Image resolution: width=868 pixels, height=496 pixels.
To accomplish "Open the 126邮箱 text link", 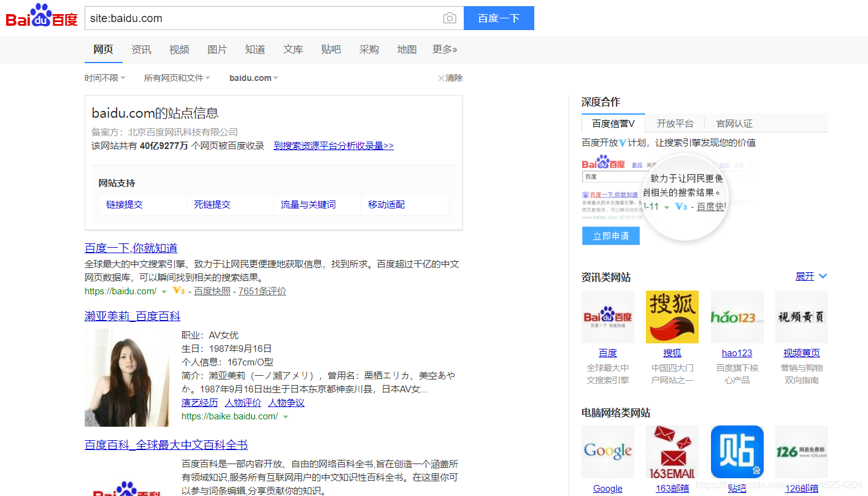I will [x=802, y=489].
